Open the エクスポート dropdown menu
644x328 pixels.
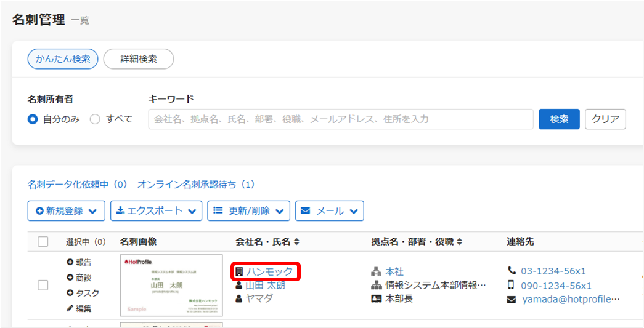coord(156,210)
